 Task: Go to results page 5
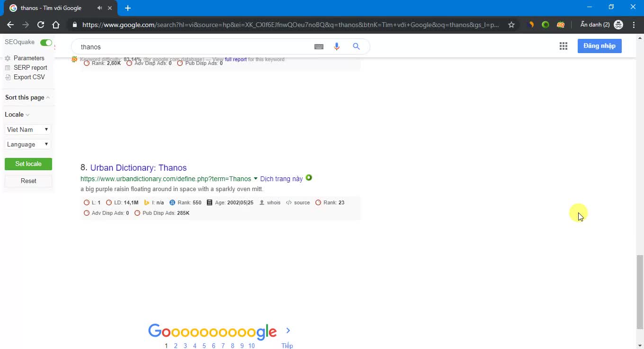coord(204,346)
